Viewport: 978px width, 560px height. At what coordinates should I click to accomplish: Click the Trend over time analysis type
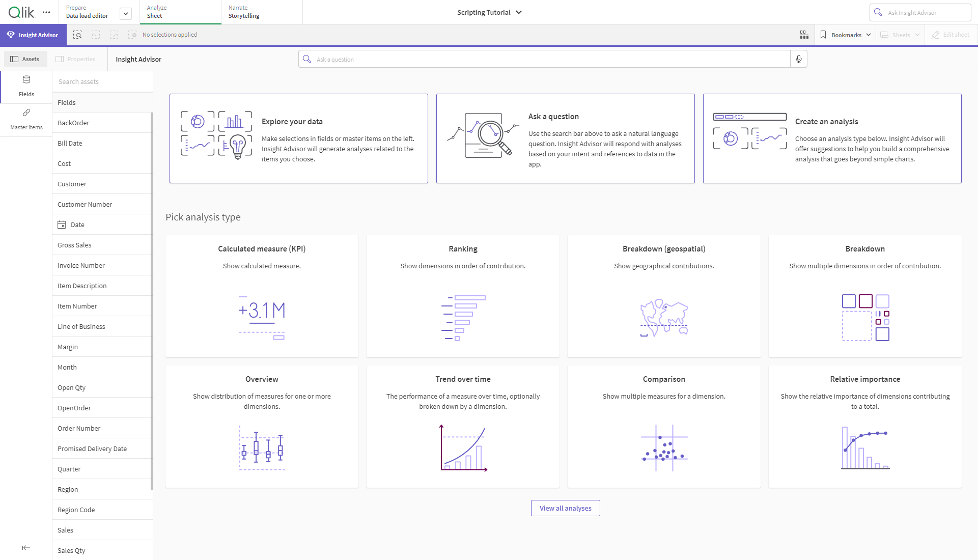click(x=463, y=427)
